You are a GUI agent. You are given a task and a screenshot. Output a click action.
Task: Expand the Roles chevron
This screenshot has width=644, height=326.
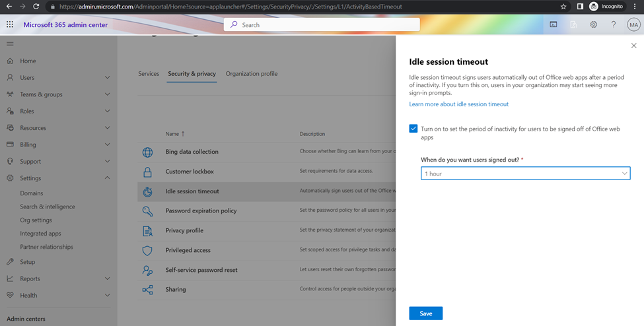pyautogui.click(x=107, y=112)
